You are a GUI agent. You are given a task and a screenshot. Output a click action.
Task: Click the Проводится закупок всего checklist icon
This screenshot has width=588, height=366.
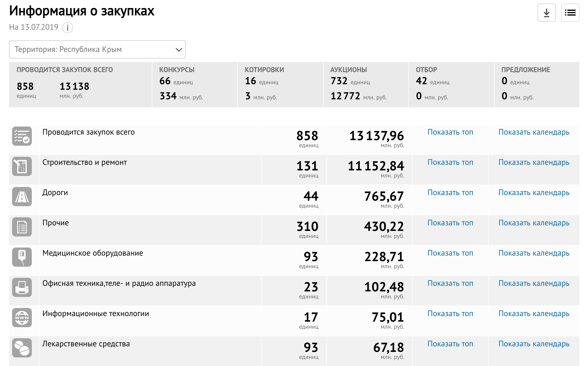pyautogui.click(x=22, y=136)
